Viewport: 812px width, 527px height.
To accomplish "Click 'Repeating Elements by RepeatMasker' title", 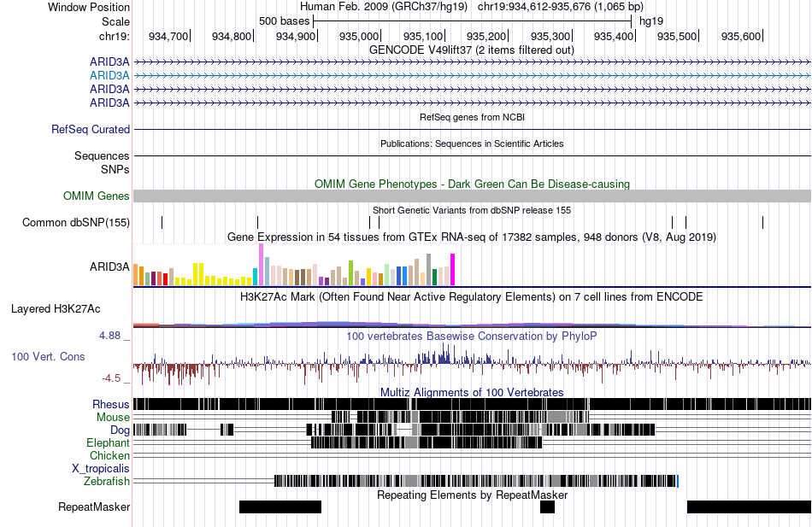I will click(x=473, y=495).
